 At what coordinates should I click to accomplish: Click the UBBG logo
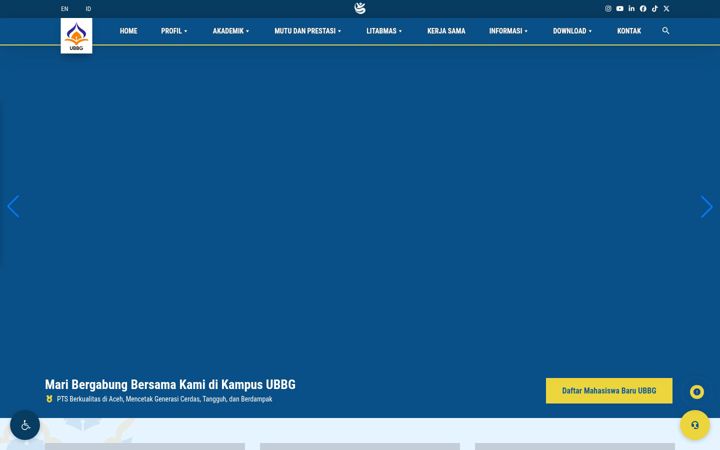(x=76, y=36)
